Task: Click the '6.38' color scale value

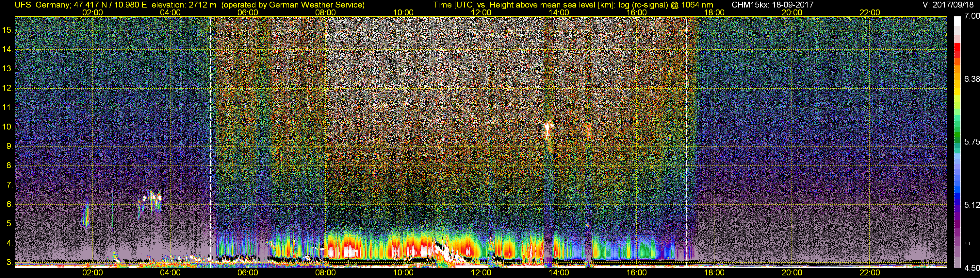Action: coord(972,79)
